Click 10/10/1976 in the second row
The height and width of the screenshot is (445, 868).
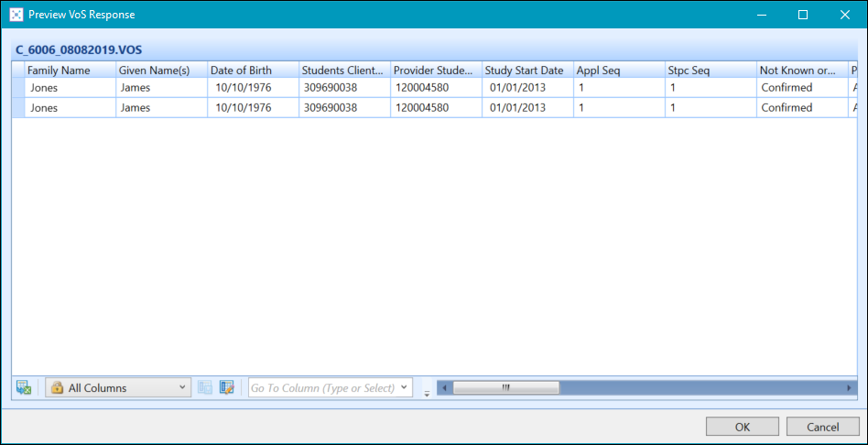[x=244, y=108]
